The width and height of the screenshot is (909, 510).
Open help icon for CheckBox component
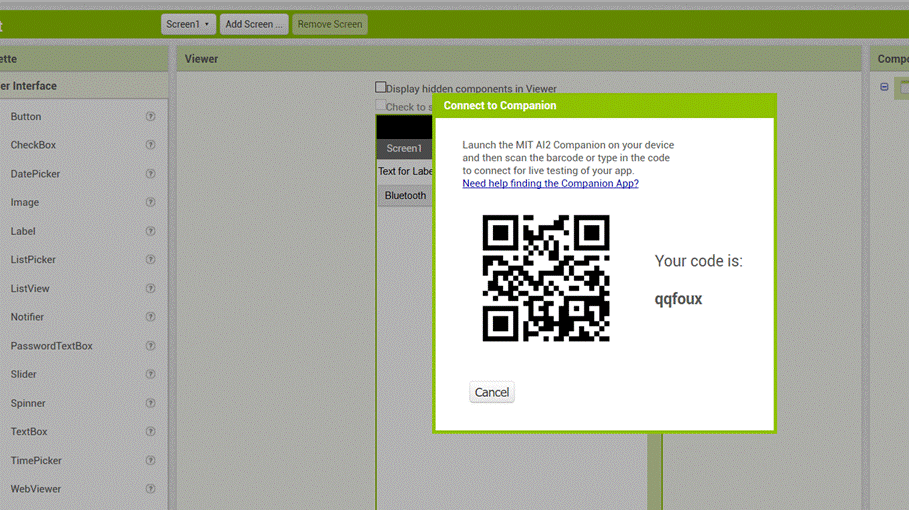[150, 145]
